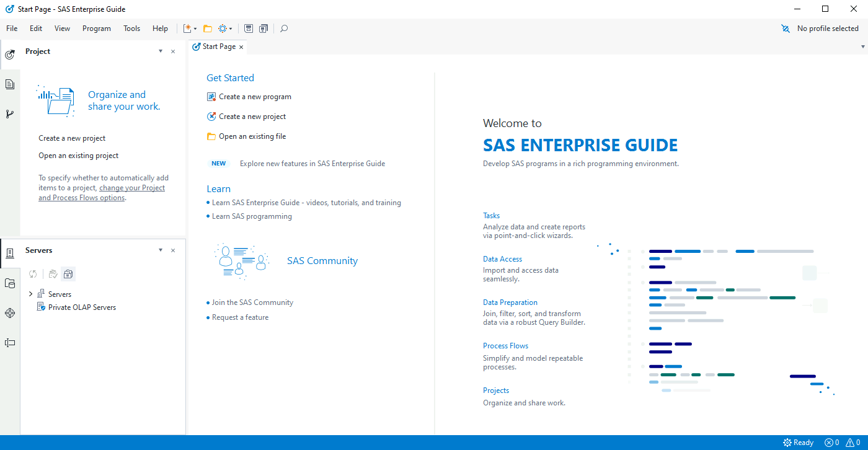Click Create a new program link
This screenshot has height=450, width=868.
pos(255,97)
